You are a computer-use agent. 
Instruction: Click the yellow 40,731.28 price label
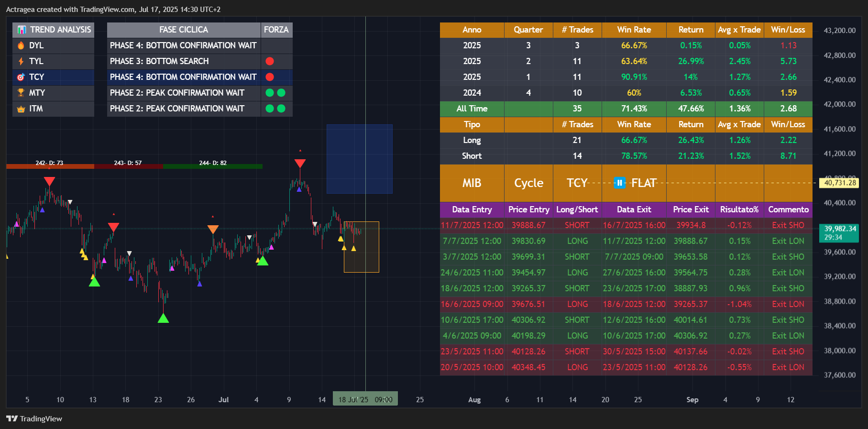839,183
